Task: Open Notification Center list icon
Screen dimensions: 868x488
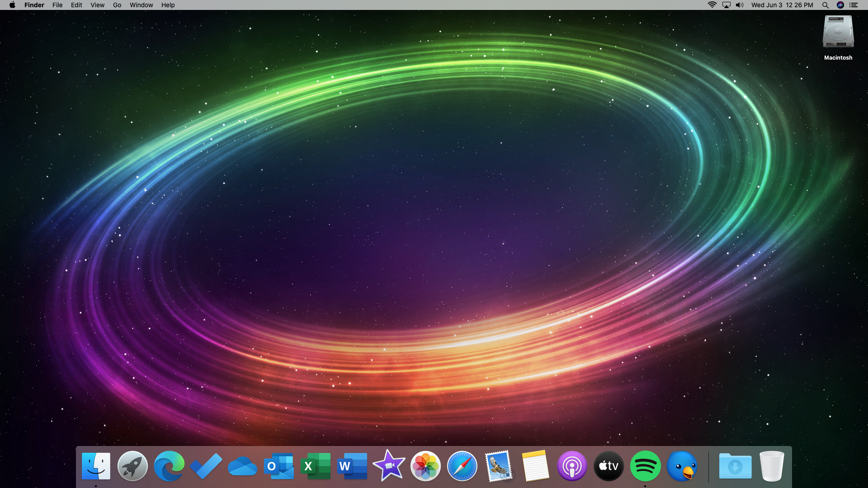Action: (854, 5)
